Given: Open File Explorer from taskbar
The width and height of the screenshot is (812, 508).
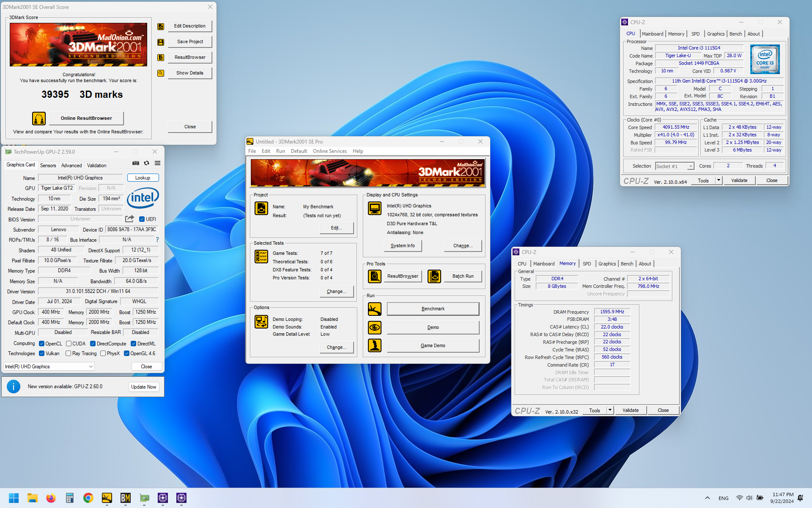Looking at the screenshot, I should point(33,498).
